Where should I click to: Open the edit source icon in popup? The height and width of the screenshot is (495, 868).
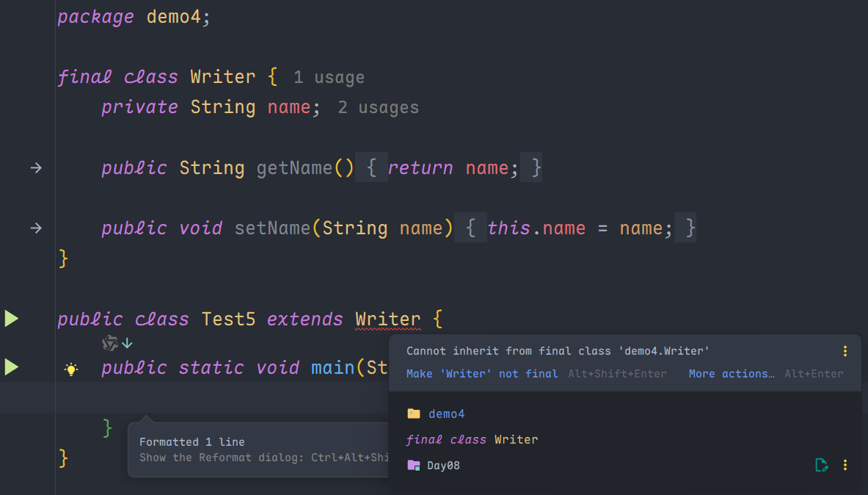tap(822, 465)
